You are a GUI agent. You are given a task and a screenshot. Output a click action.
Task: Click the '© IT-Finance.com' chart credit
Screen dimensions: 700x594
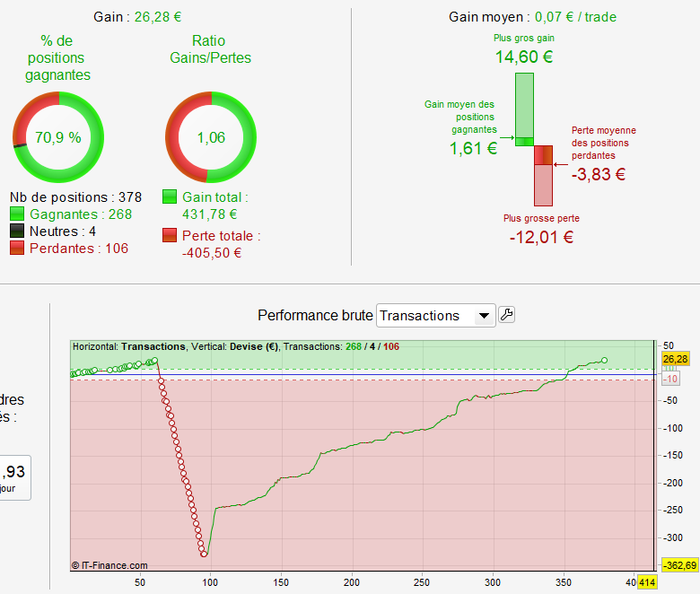point(109,565)
